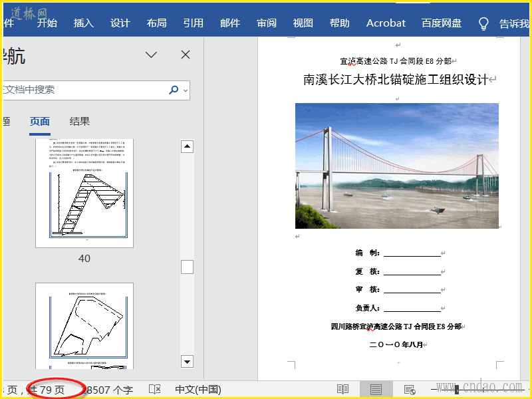This screenshot has width=532, height=399.
Task: Open the 插入 ribbon tab
Action: pos(84,23)
